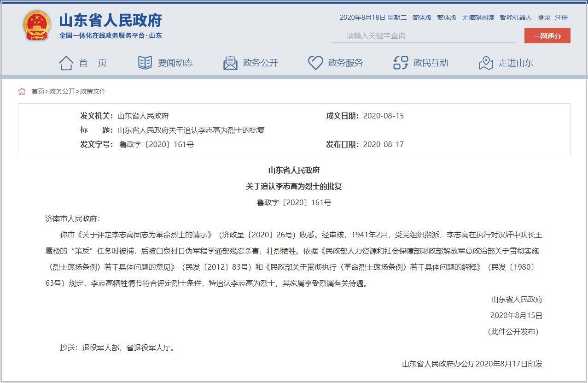The image size is (588, 383).
Task: Click the red 一网通办 button
Action: point(547,36)
